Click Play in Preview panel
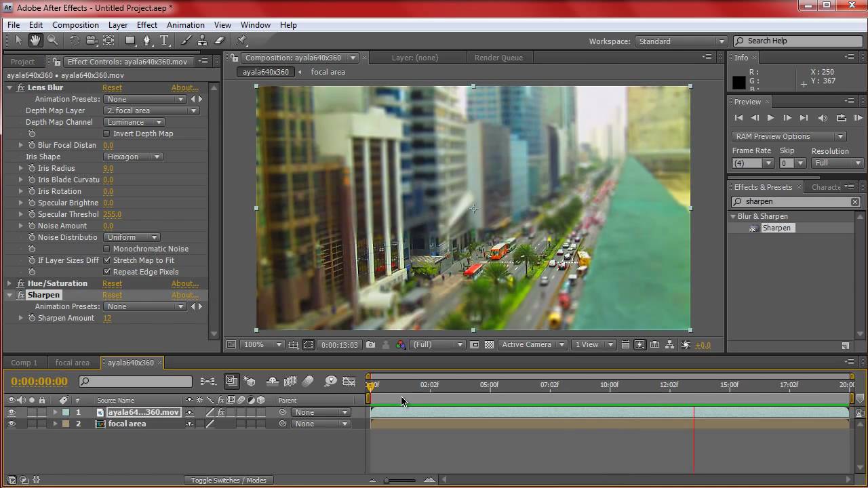Viewport: 868px width, 488px height. click(x=770, y=118)
